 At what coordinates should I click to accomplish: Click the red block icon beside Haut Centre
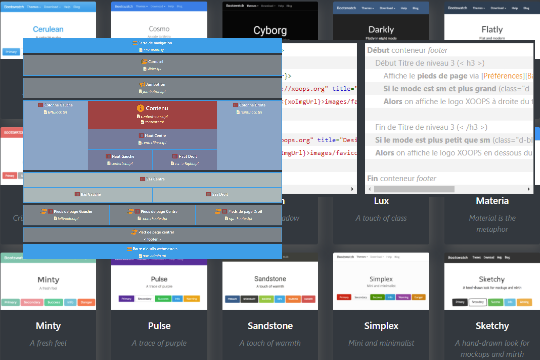(x=141, y=136)
